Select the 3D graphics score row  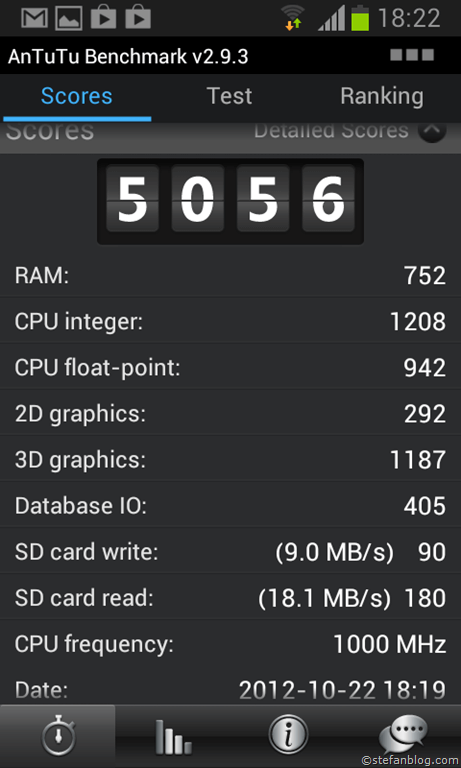pyautogui.click(x=230, y=460)
